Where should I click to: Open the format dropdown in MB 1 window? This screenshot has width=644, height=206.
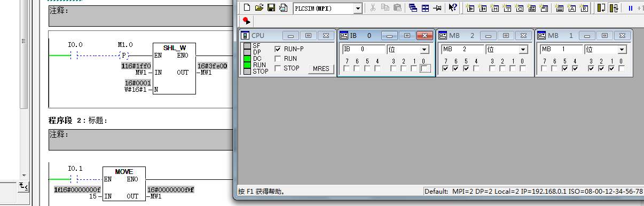coord(622,50)
